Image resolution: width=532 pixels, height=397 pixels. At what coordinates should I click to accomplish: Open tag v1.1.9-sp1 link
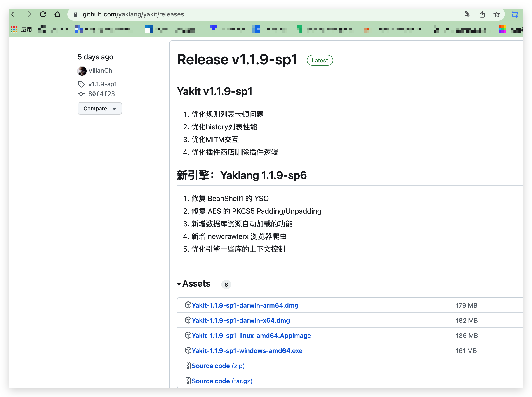pyautogui.click(x=102, y=84)
